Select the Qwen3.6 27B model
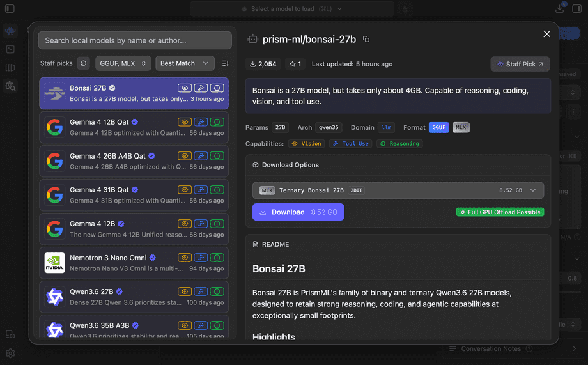The height and width of the screenshot is (365, 588). pos(134,297)
